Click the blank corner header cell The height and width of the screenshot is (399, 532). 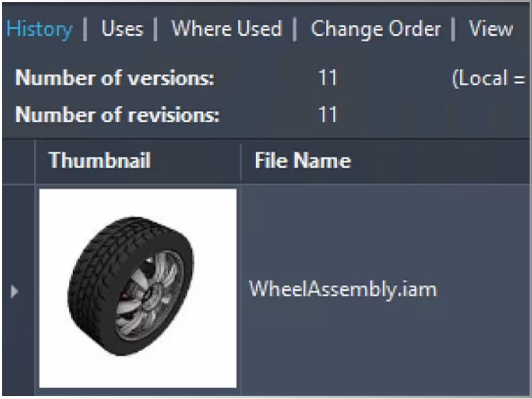click(19, 160)
